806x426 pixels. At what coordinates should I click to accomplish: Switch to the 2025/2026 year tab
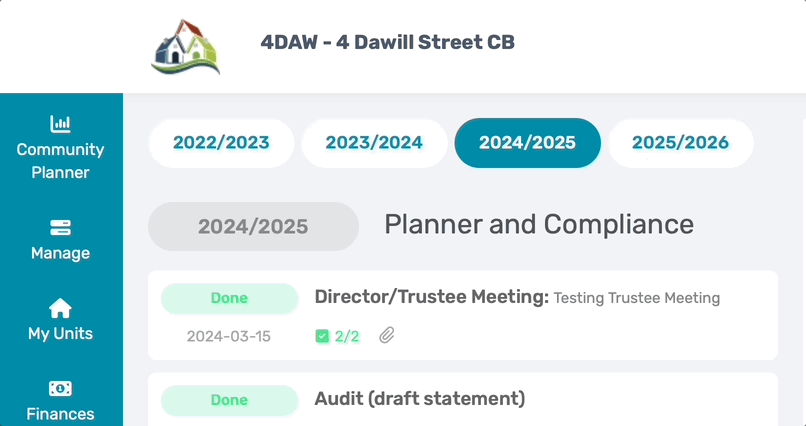(x=681, y=143)
